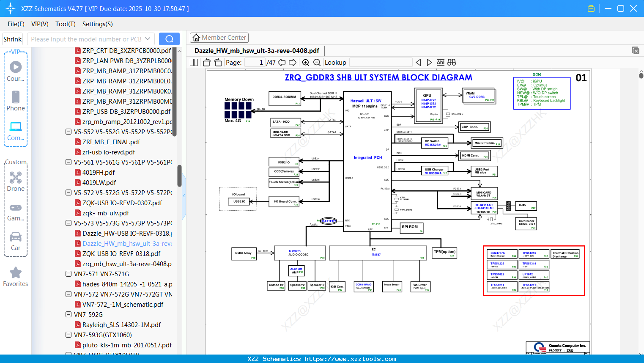Find next lookup result
This screenshot has height=363, width=644.
click(429, 63)
